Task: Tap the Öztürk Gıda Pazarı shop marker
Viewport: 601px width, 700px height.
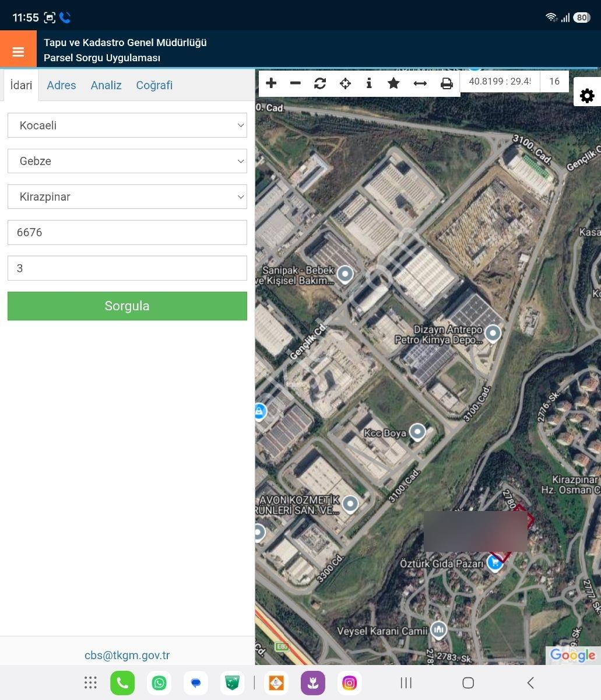Action: click(x=495, y=563)
